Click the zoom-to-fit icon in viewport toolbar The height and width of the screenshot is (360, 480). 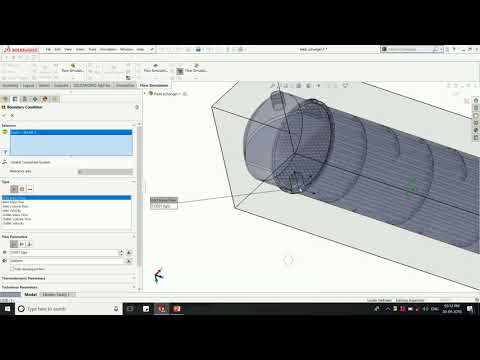tap(273, 86)
